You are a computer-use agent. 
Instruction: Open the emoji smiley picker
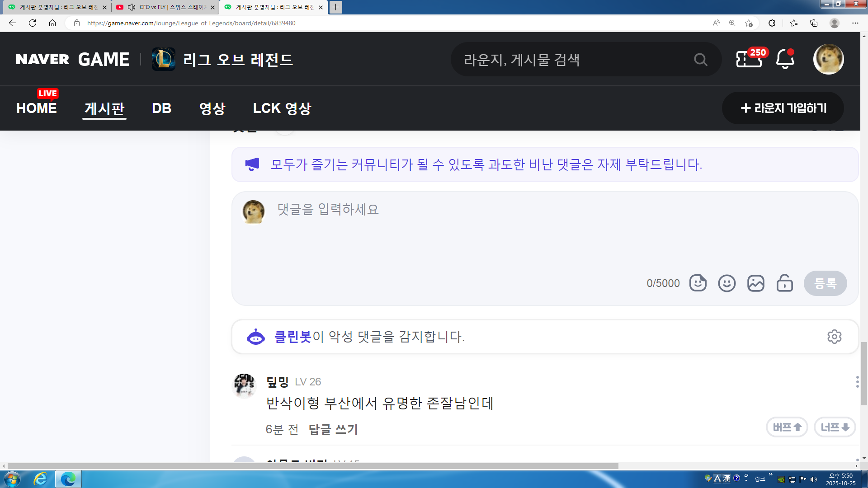pos(726,283)
